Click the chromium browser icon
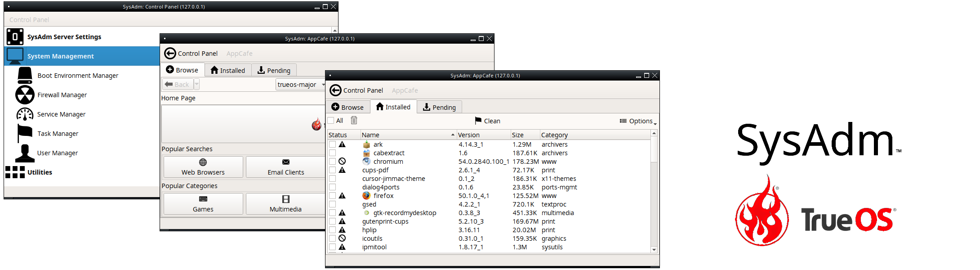 tap(366, 162)
